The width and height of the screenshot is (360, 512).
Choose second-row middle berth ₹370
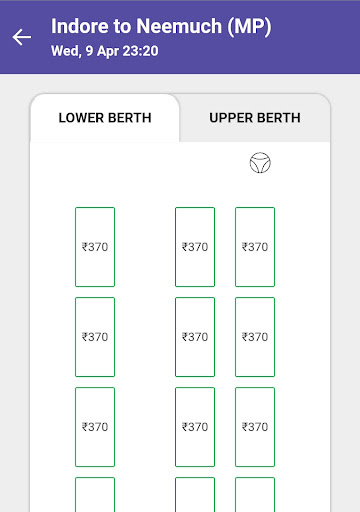(195, 337)
